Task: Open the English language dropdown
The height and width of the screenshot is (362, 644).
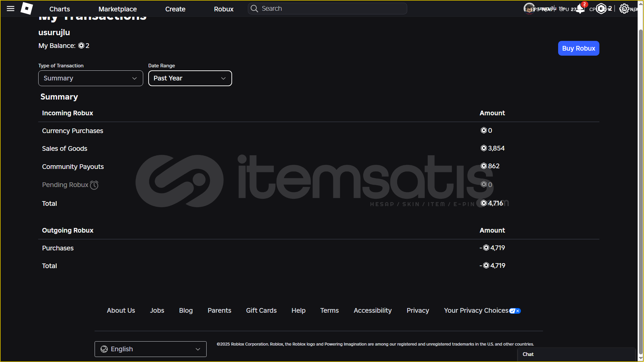Action: tap(150, 349)
